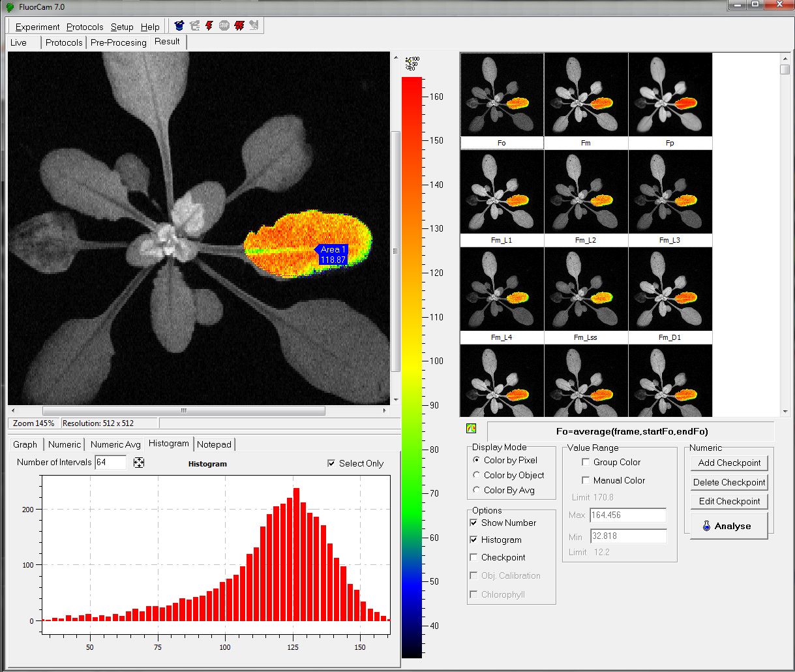Screen dimensions: 795x672
Task: Click the double red lightning bolt icon
Action: click(239, 26)
